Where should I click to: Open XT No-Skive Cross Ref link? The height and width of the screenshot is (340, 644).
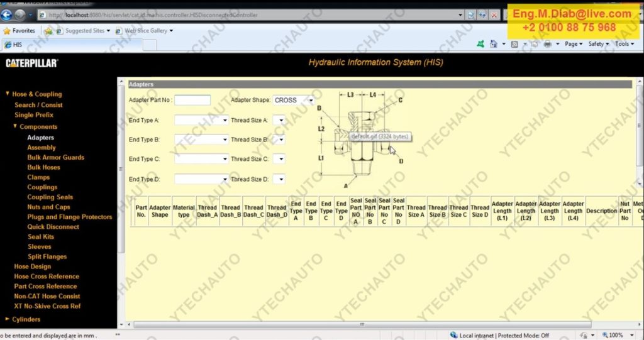point(47,306)
